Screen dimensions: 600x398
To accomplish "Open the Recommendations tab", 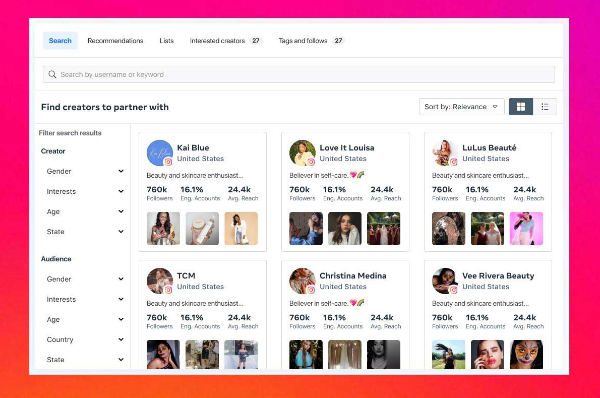I will pyautogui.click(x=115, y=41).
